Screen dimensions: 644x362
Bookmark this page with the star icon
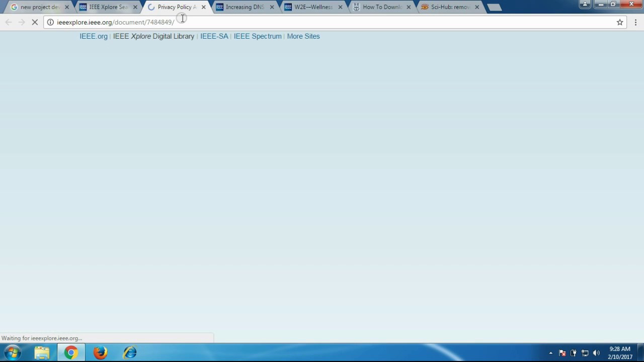pos(620,22)
